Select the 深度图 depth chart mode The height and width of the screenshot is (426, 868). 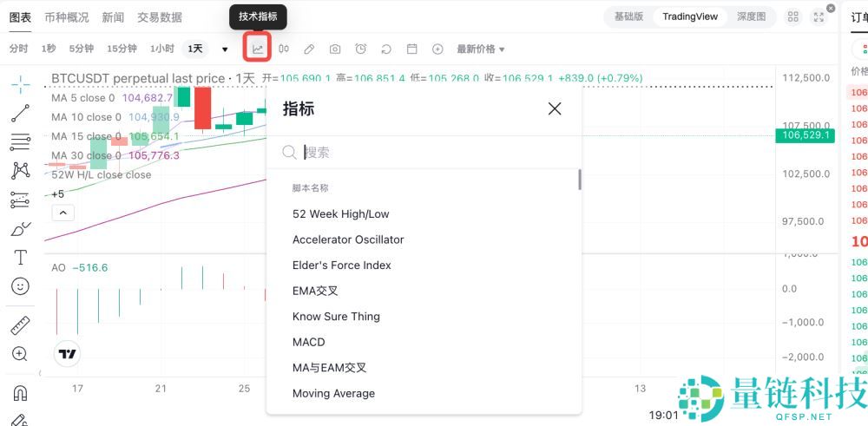click(751, 16)
